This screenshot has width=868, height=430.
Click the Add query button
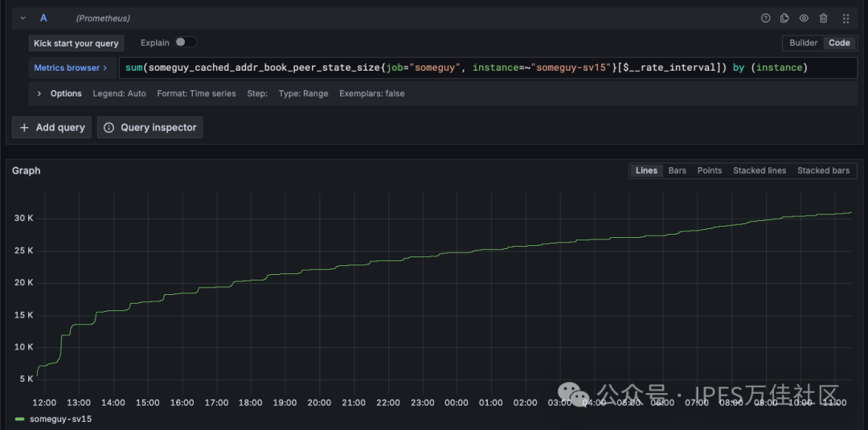[x=52, y=127]
